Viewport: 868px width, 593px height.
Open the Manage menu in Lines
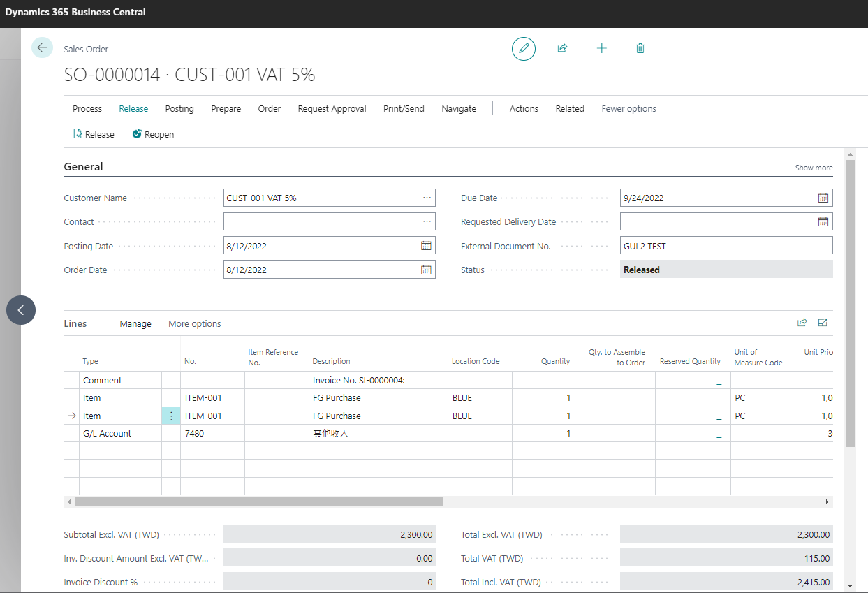pyautogui.click(x=135, y=323)
